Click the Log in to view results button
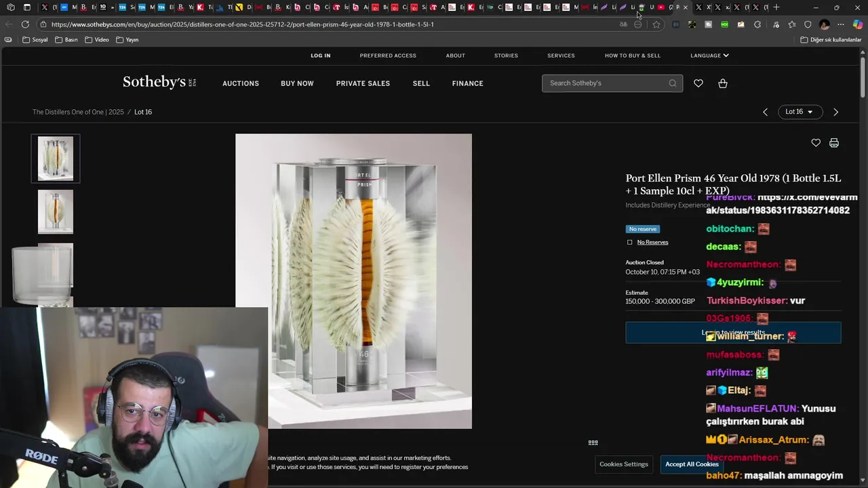This screenshot has width=868, height=488. coord(733,333)
